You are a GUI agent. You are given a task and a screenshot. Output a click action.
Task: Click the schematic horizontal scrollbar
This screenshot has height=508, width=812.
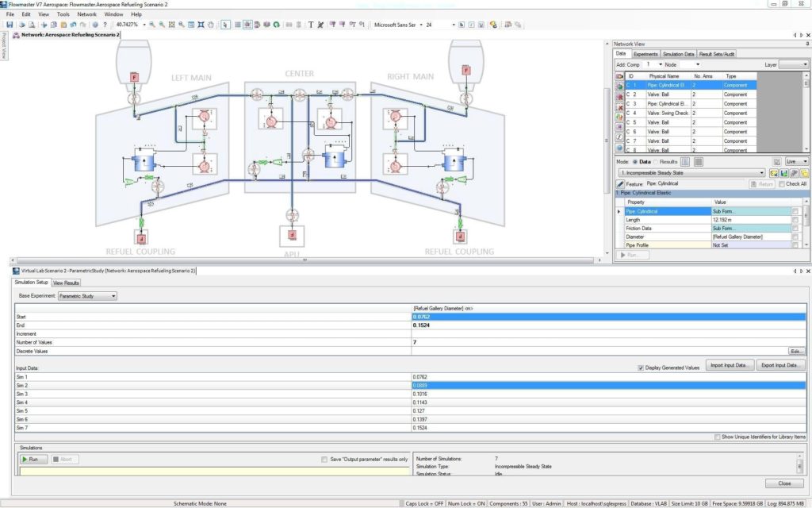pyautogui.click(x=304, y=260)
